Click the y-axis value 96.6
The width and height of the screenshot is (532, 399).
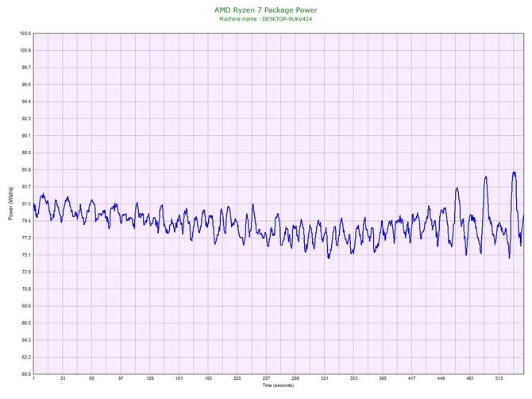coord(26,84)
